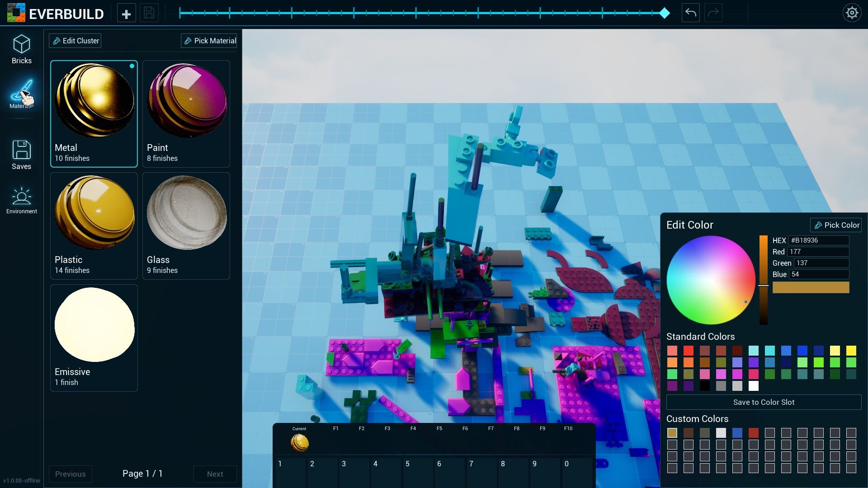Select the Materials sidebar tool
The height and width of the screenshot is (488, 868).
21,94
